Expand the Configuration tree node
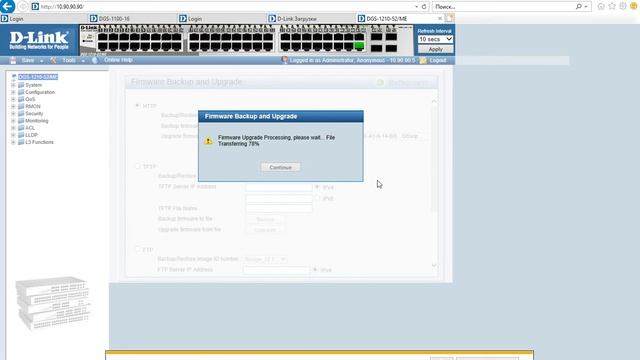 pos(13,92)
